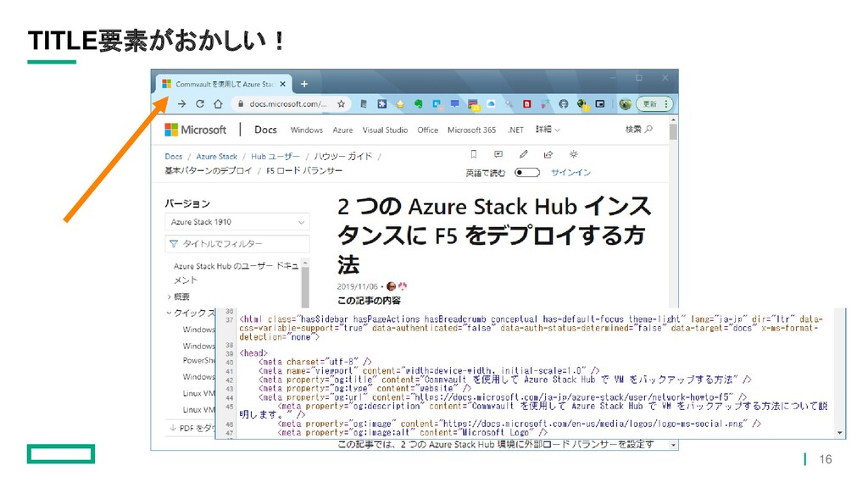
Task: Click the <head> tag in source
Action: pyautogui.click(x=253, y=353)
